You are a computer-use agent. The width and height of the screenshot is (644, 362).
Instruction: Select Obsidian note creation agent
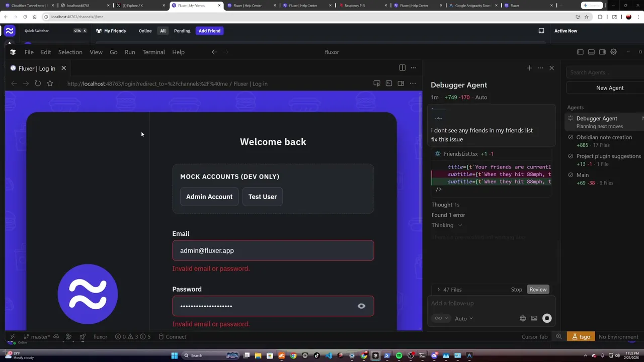605,141
